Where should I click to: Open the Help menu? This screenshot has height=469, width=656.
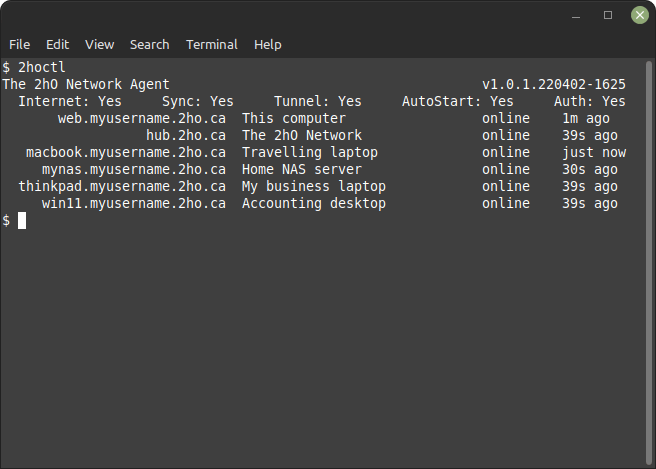point(267,44)
